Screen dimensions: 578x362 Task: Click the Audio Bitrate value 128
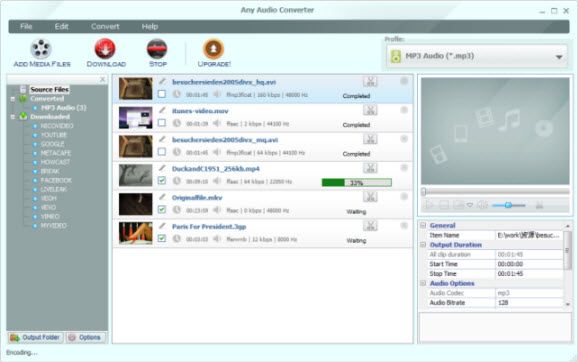click(x=503, y=302)
